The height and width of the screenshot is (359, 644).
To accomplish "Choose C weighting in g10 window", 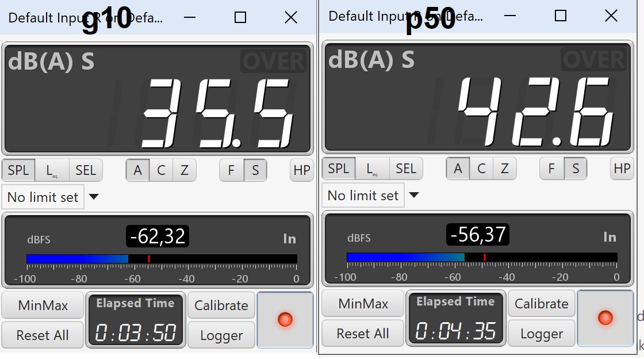I will click(x=161, y=170).
